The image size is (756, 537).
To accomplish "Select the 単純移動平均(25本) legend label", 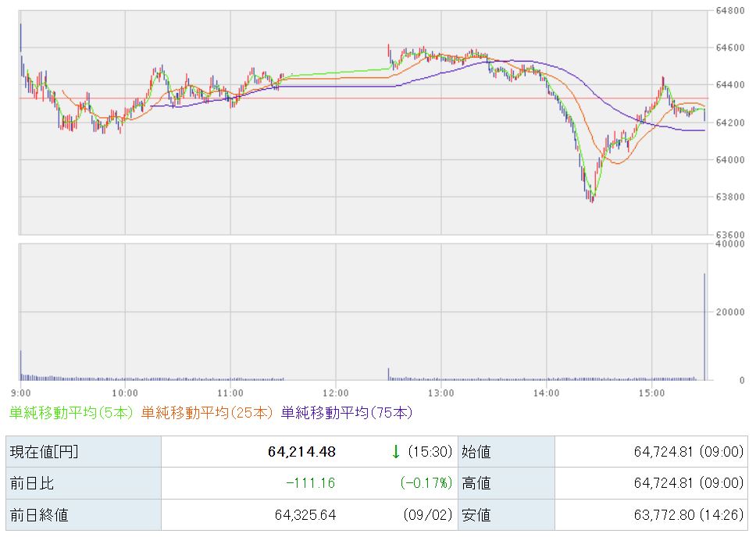I will point(207,413).
